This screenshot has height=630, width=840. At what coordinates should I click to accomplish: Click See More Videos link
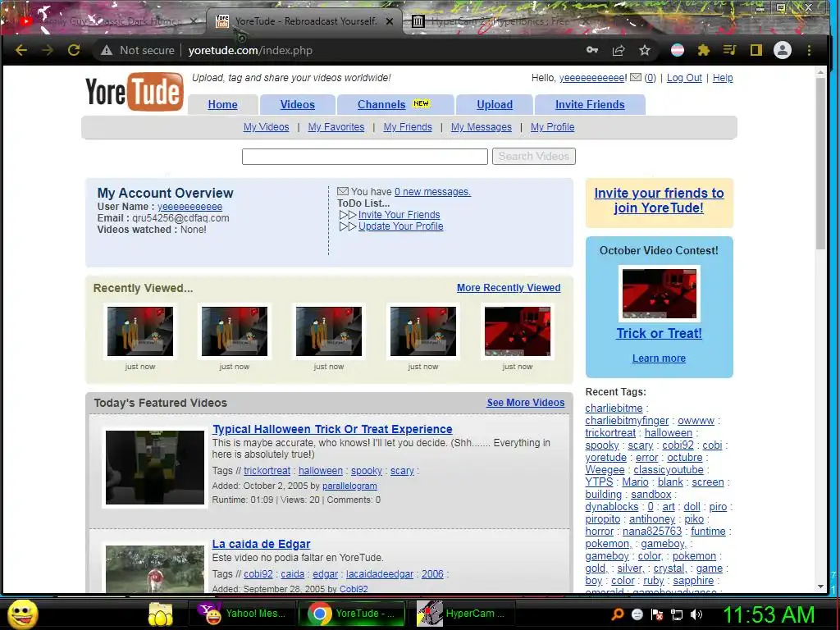point(525,402)
